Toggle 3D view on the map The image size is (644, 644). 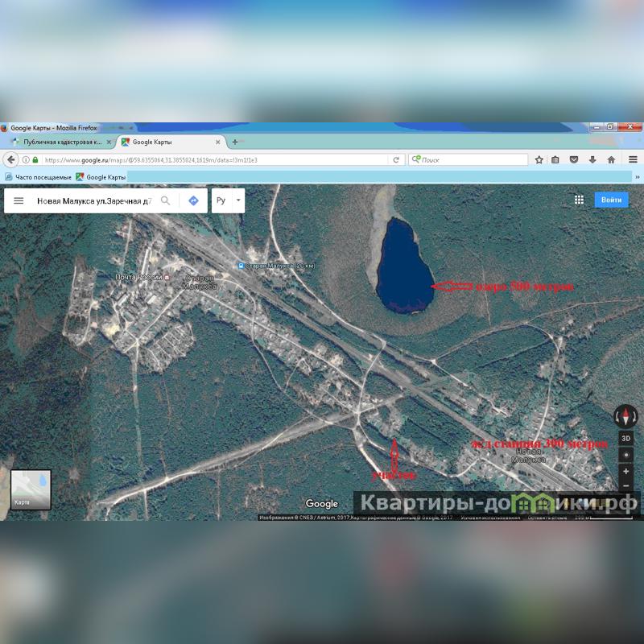tap(625, 438)
